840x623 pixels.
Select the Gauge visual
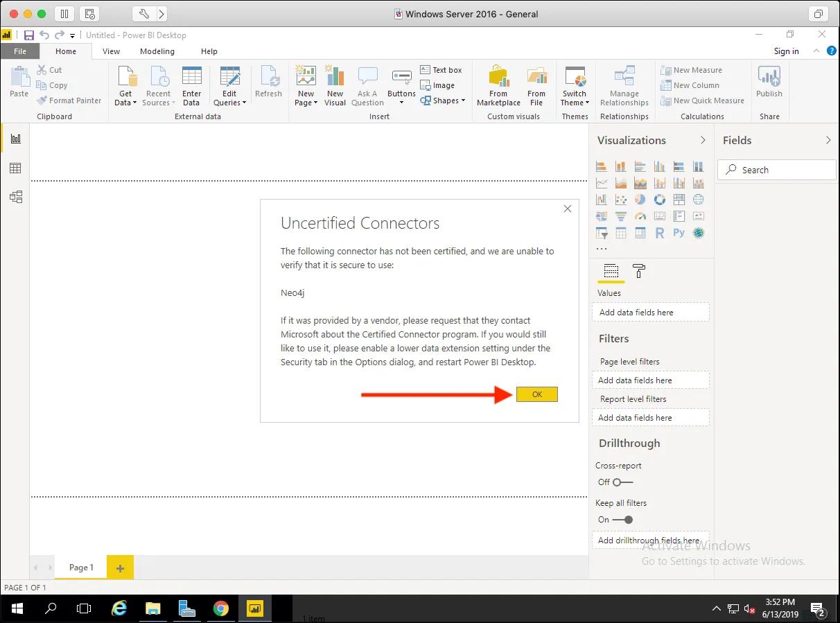640,216
